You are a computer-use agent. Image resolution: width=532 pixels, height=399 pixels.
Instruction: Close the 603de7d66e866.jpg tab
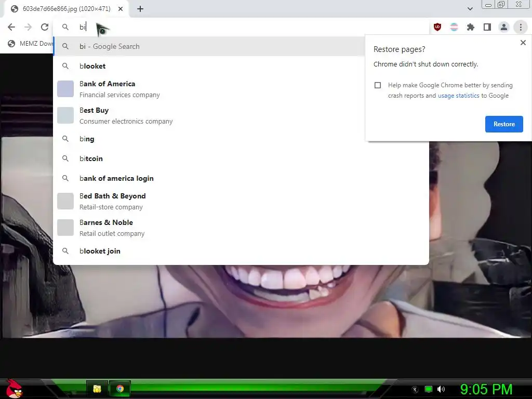pos(121,9)
